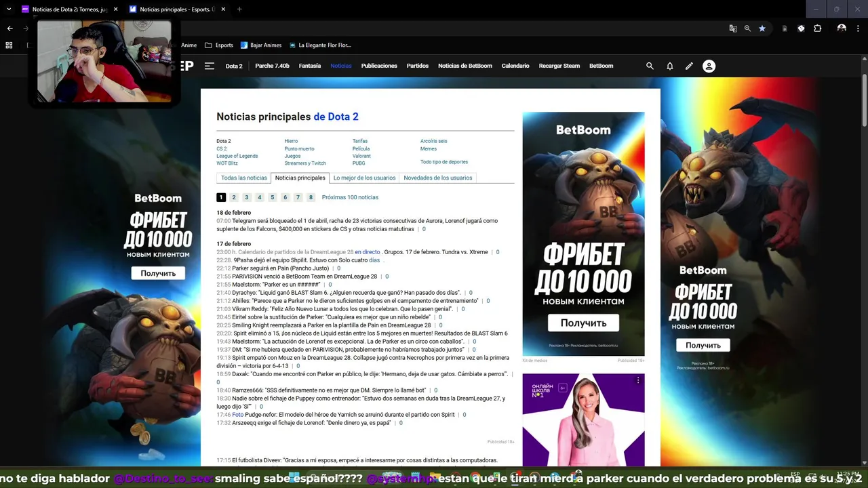Open the Ramzes666 'SSS definitivamente' news item
Image resolution: width=868 pixels, height=488 pixels.
(328, 390)
